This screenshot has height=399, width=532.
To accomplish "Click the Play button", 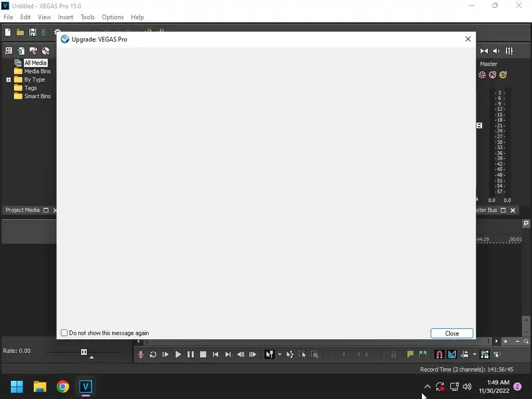I will tap(178, 354).
